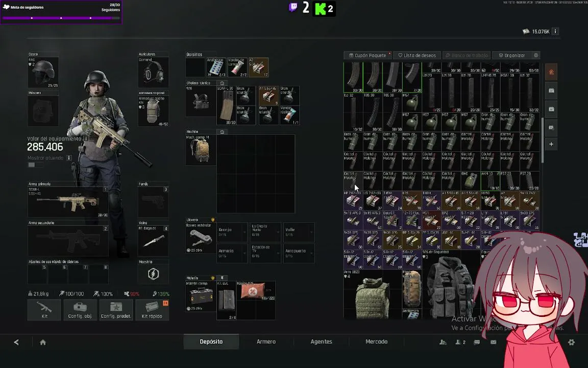The width and height of the screenshot is (588, 368).
Task: Open the friends icon showing 2
Action: 460,342
